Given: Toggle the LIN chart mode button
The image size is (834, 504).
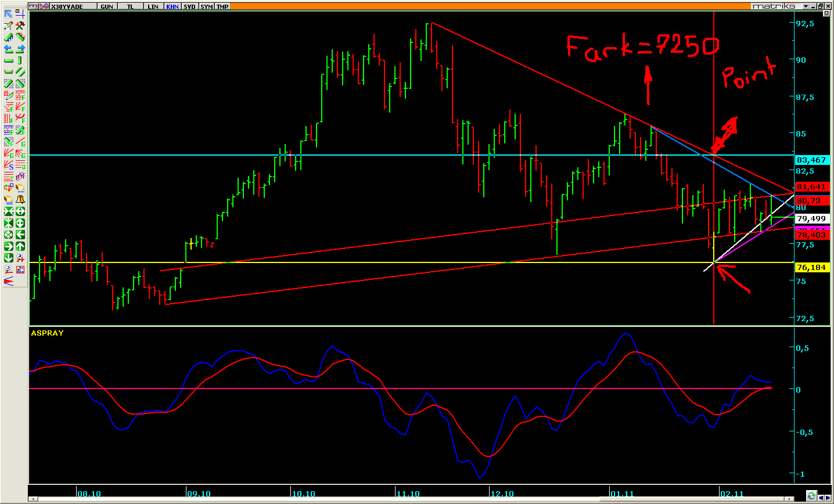Looking at the screenshot, I should (x=153, y=6).
